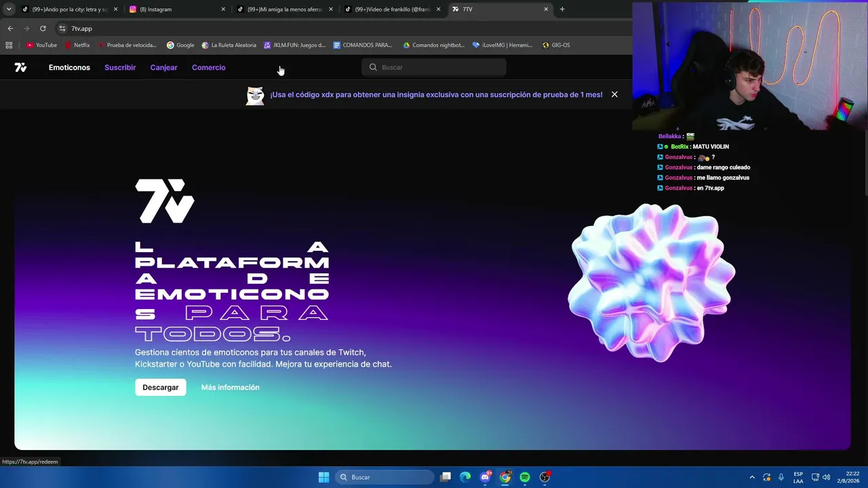Open Discord from the taskbar

click(486, 477)
